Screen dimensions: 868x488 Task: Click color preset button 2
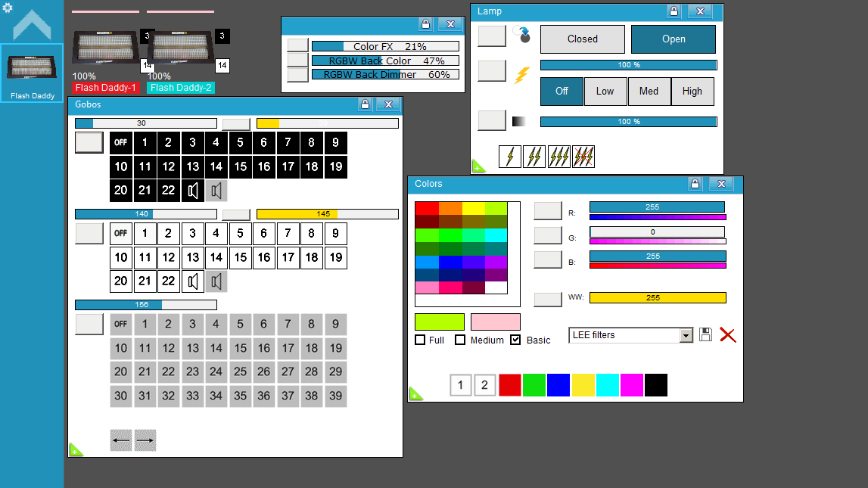tap(484, 385)
